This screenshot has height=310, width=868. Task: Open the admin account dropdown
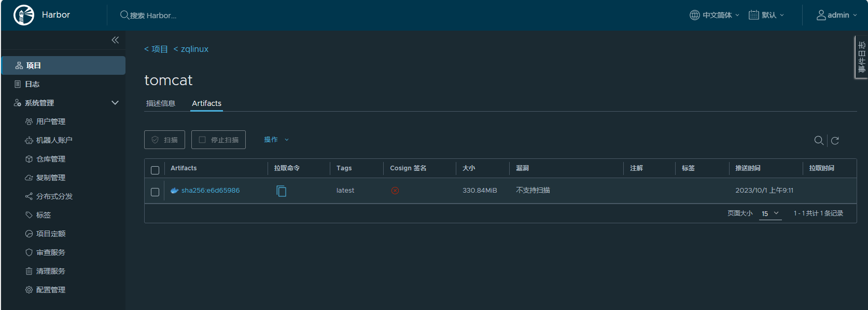[x=837, y=15]
